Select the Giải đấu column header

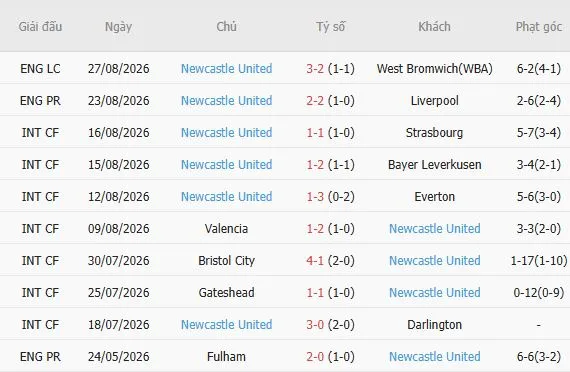pos(40,27)
